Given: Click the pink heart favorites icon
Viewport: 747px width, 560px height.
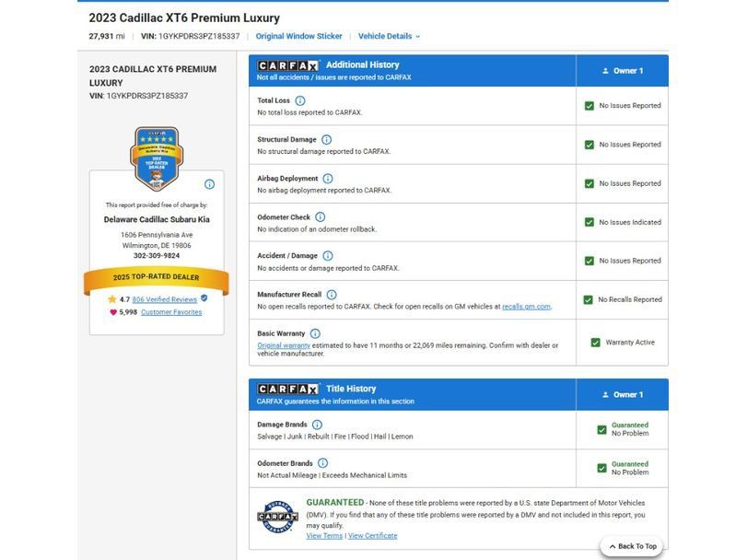Looking at the screenshot, I should click(113, 312).
